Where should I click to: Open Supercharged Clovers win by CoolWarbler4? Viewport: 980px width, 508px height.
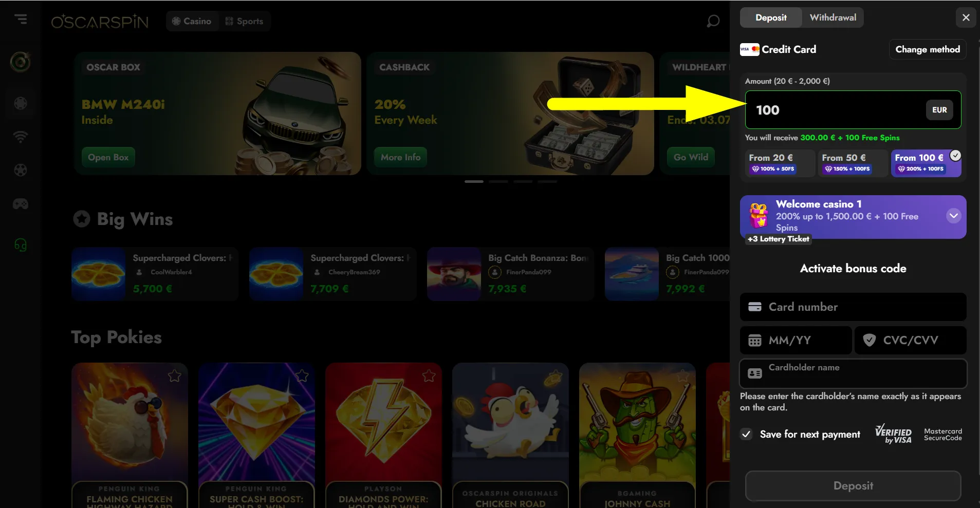click(x=155, y=274)
